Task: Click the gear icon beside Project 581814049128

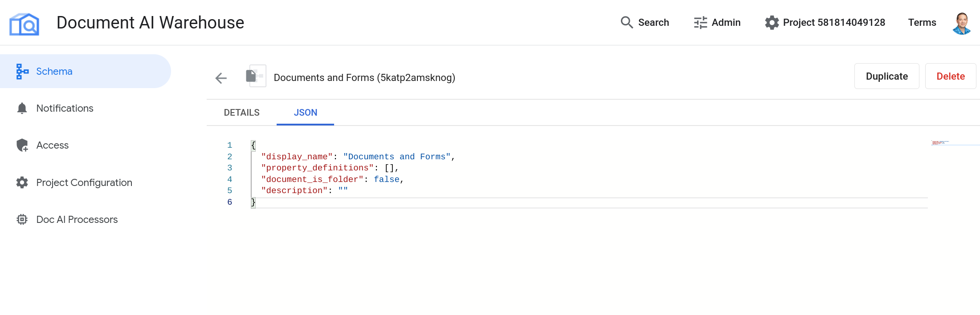Action: tap(772, 23)
